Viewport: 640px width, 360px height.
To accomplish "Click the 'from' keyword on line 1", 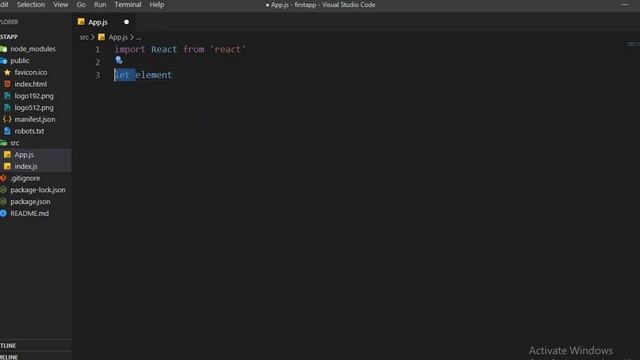I will pyautogui.click(x=194, y=49).
